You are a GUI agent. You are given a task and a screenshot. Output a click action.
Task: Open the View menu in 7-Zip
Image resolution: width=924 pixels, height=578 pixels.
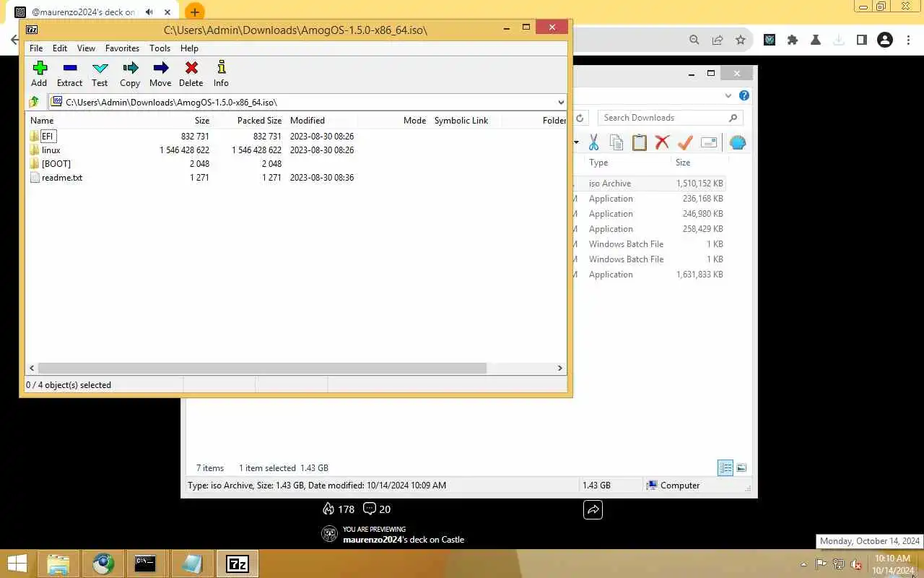pos(86,48)
